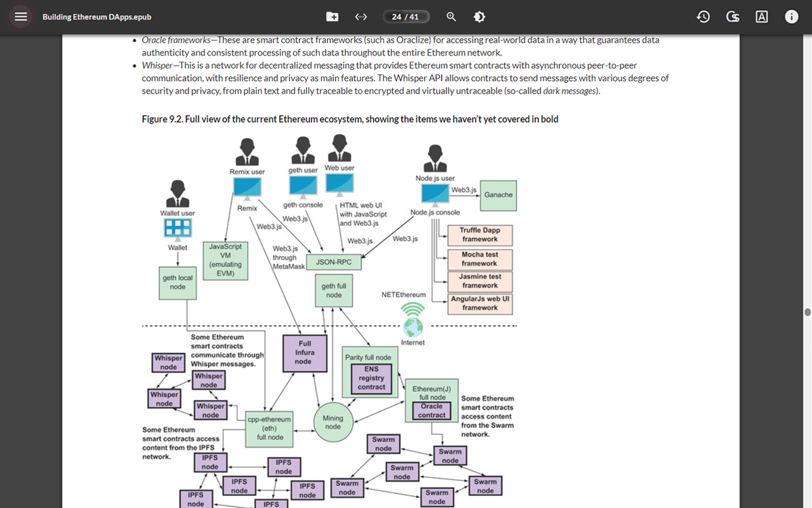Click the Full Infura node box
The width and height of the screenshot is (812, 508).
tap(304, 352)
